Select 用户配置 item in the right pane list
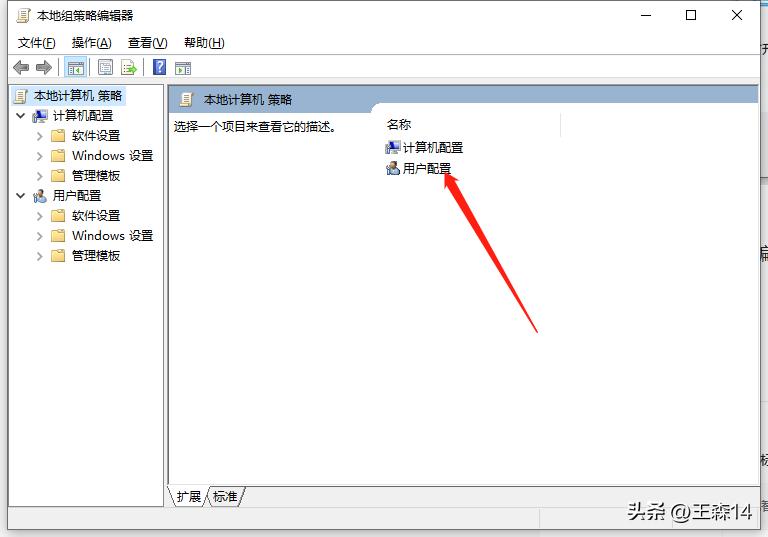Image resolution: width=768 pixels, height=537 pixels. 419,169
